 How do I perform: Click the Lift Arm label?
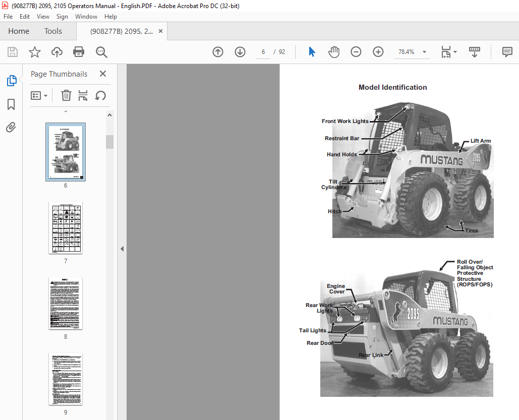click(481, 141)
